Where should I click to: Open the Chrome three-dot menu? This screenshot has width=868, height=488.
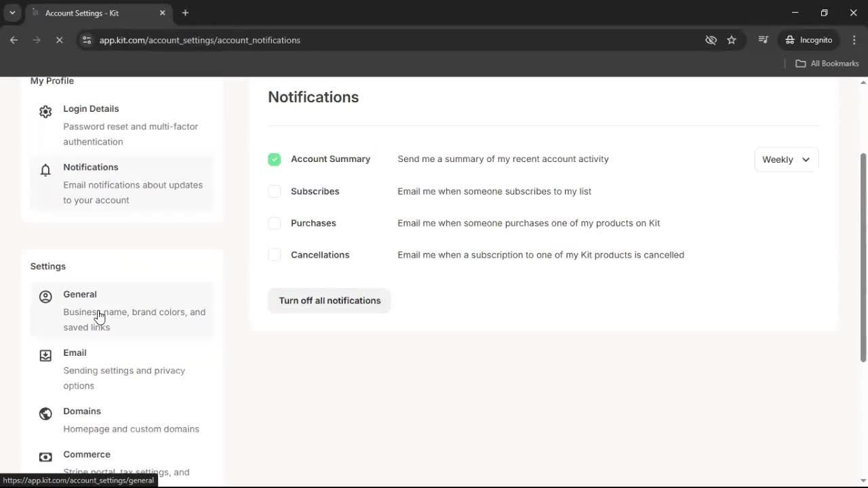point(854,40)
